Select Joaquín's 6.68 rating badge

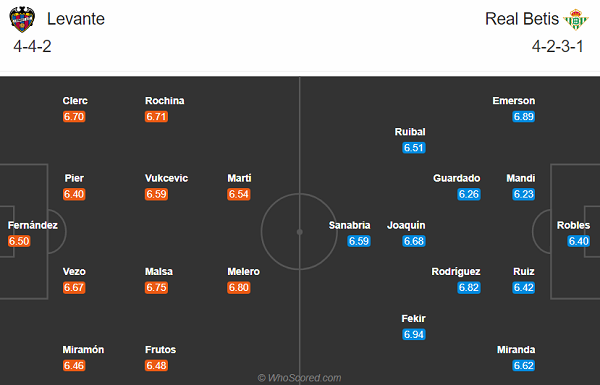(x=414, y=241)
